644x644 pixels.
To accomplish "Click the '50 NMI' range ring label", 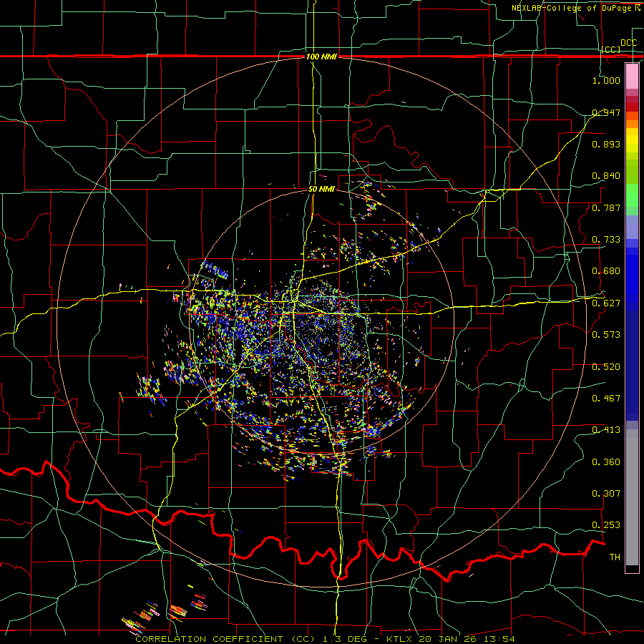I will (321, 189).
